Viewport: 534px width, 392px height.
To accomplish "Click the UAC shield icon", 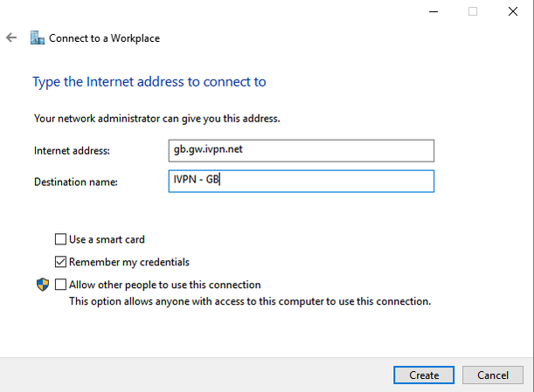I will tap(42, 285).
